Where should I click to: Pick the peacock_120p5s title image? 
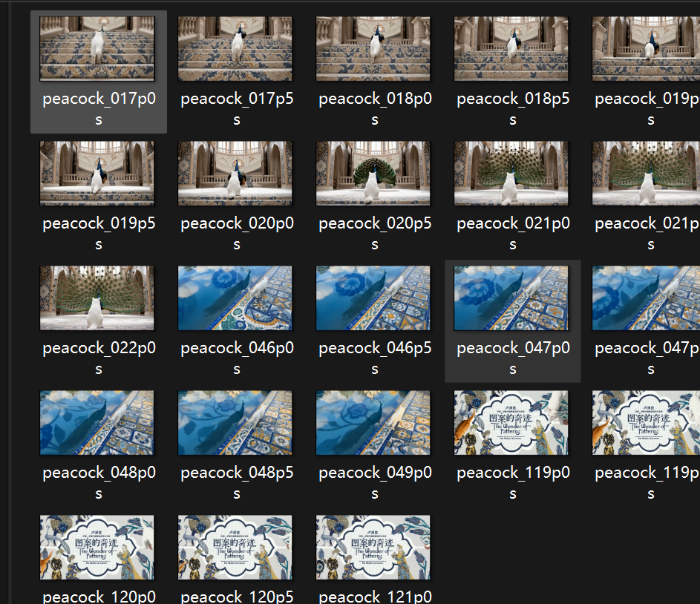235,548
